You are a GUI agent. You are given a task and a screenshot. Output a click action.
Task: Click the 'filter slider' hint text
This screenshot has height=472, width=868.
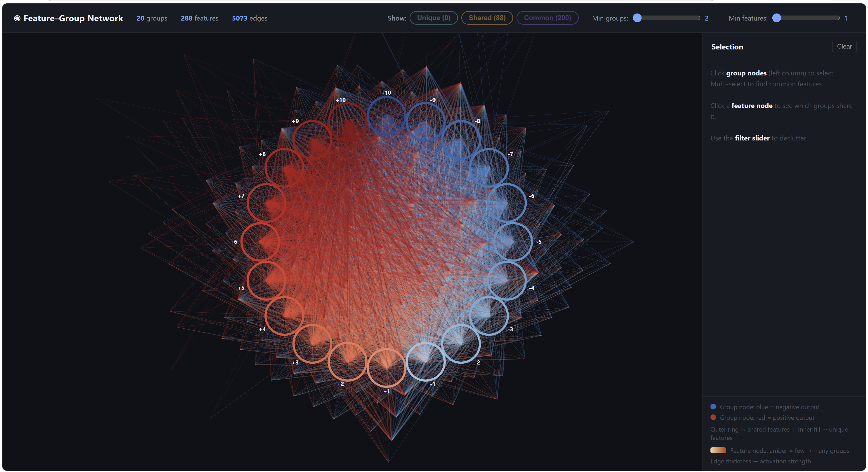coord(752,138)
